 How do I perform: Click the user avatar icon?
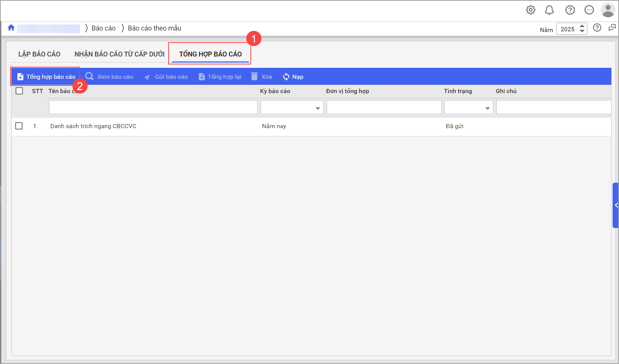click(x=608, y=10)
